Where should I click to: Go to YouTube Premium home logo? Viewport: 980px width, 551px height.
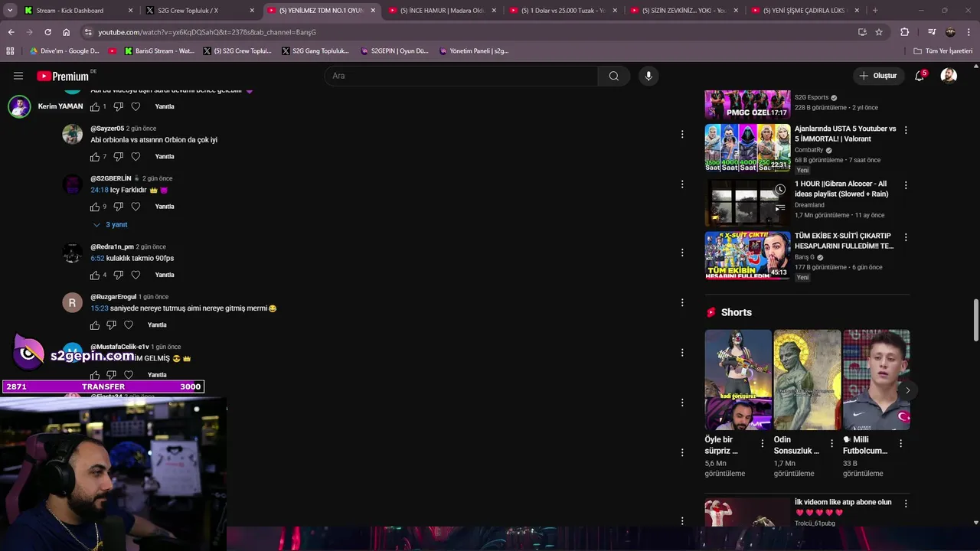coord(63,76)
